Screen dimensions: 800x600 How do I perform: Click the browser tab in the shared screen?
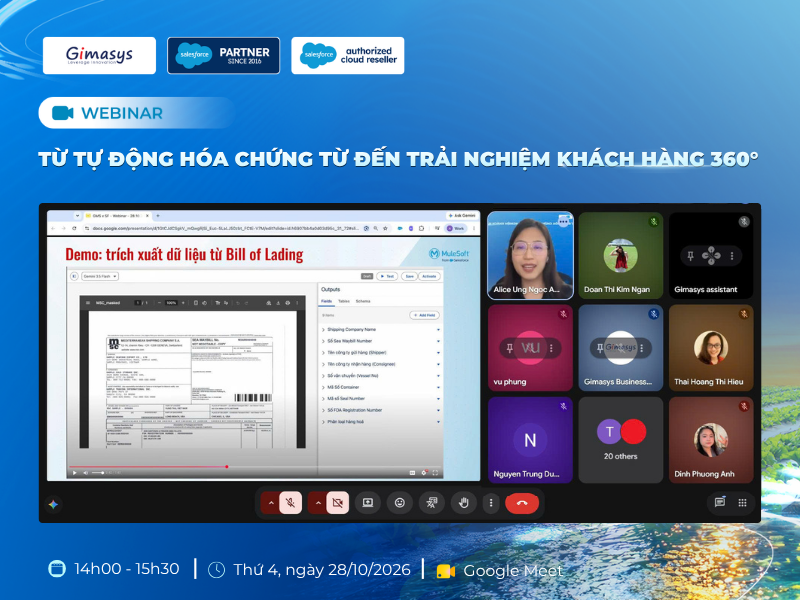tap(117, 216)
